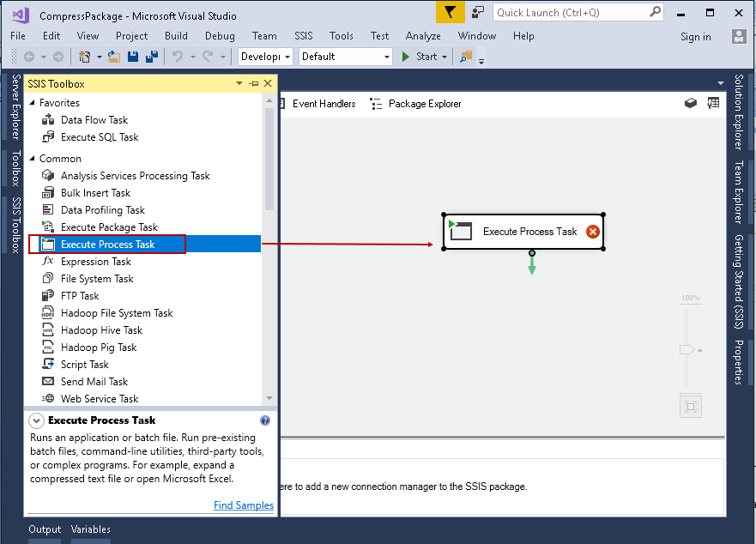The width and height of the screenshot is (756, 544).
Task: Click the error icon on Execute Process Task
Action: [593, 232]
